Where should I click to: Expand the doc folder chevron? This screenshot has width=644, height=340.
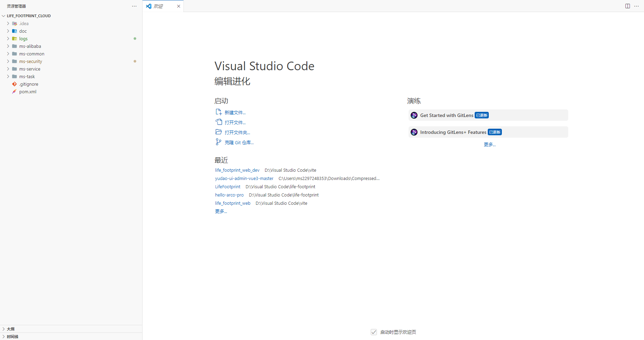8,31
